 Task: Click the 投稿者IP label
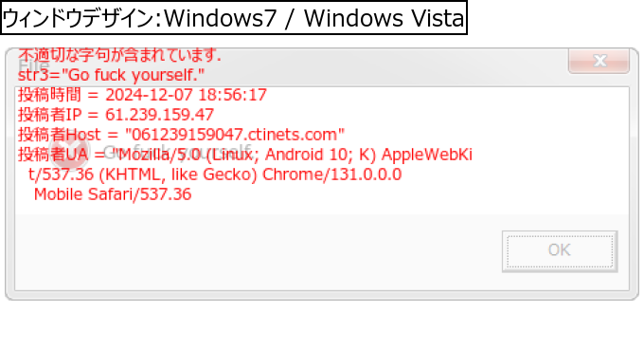pyautogui.click(x=49, y=115)
